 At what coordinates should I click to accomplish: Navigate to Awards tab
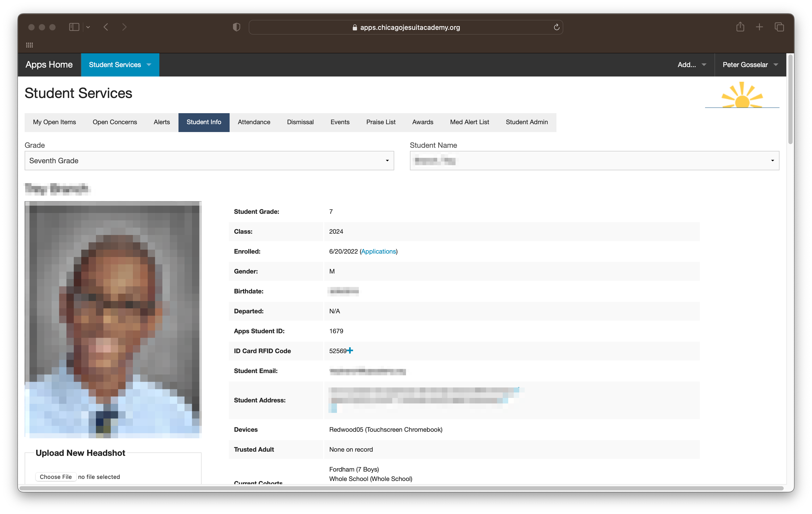423,122
